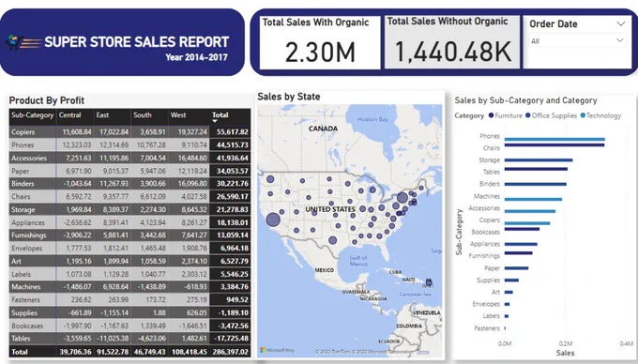Select the Machines bar in chart
This screenshot has width=638, height=364.
[533, 199]
